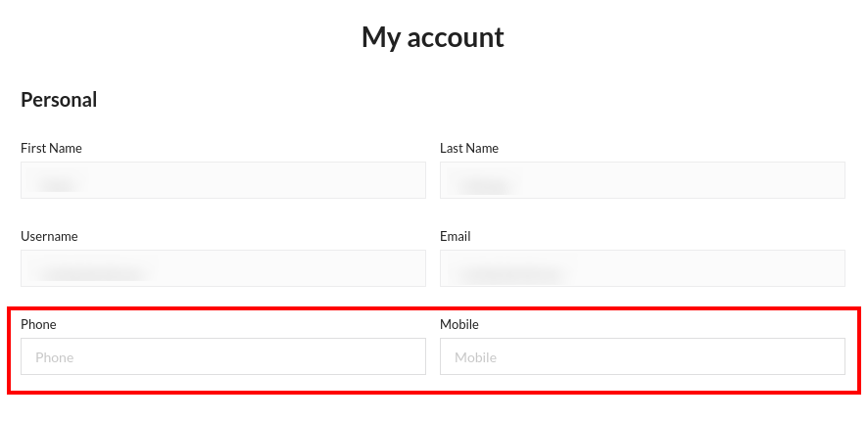This screenshot has width=868, height=422.
Task: Click the Personal section heading
Action: click(59, 100)
